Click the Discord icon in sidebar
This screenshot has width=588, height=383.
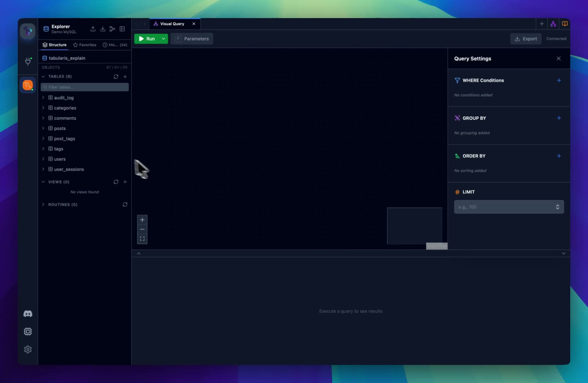(x=28, y=314)
